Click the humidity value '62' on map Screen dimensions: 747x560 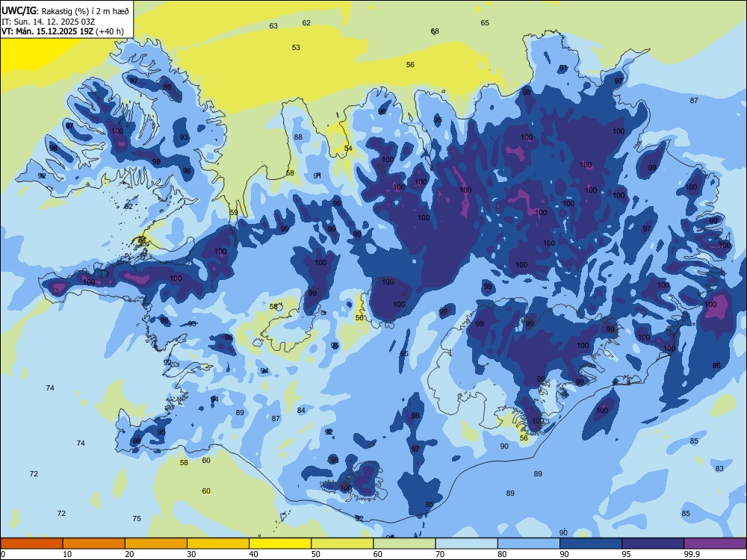pyautogui.click(x=306, y=23)
